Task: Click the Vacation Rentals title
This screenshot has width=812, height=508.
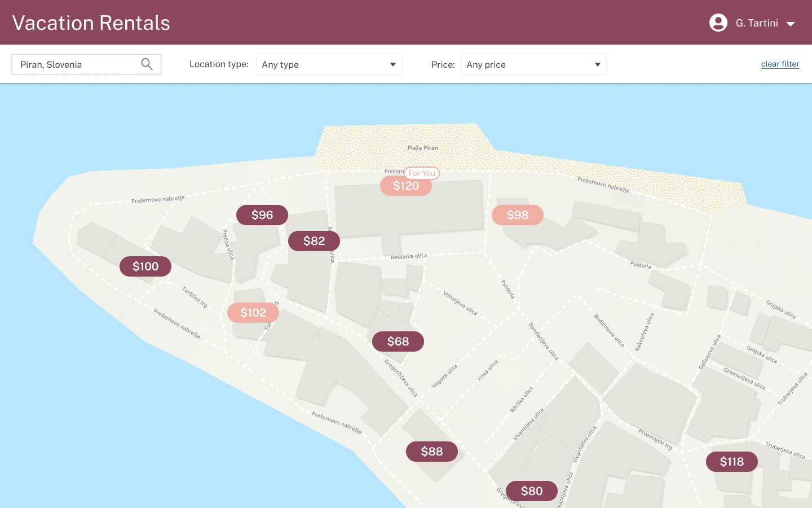Action: pyautogui.click(x=91, y=23)
